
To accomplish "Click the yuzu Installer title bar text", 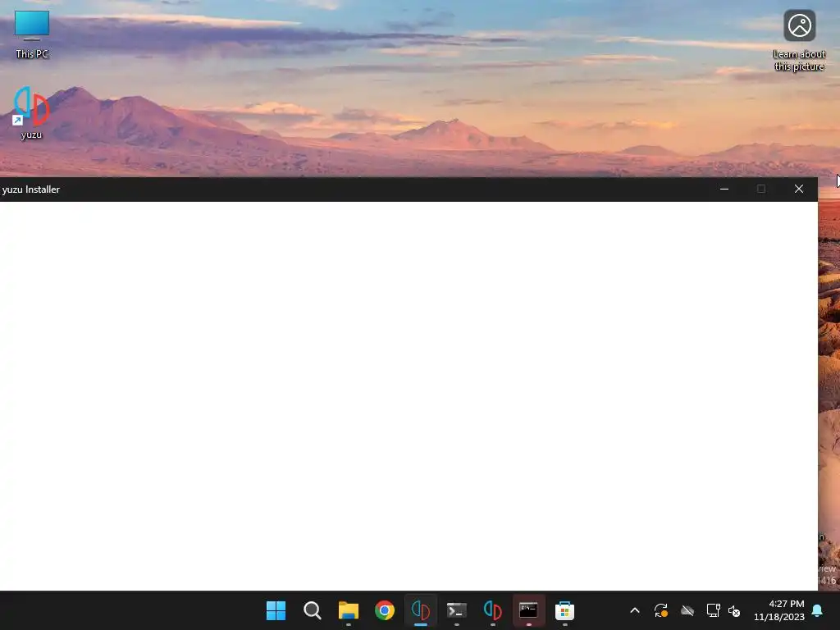I will 31,189.
